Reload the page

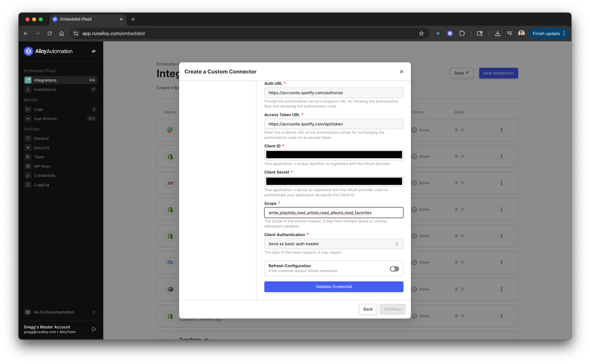[x=50, y=33]
